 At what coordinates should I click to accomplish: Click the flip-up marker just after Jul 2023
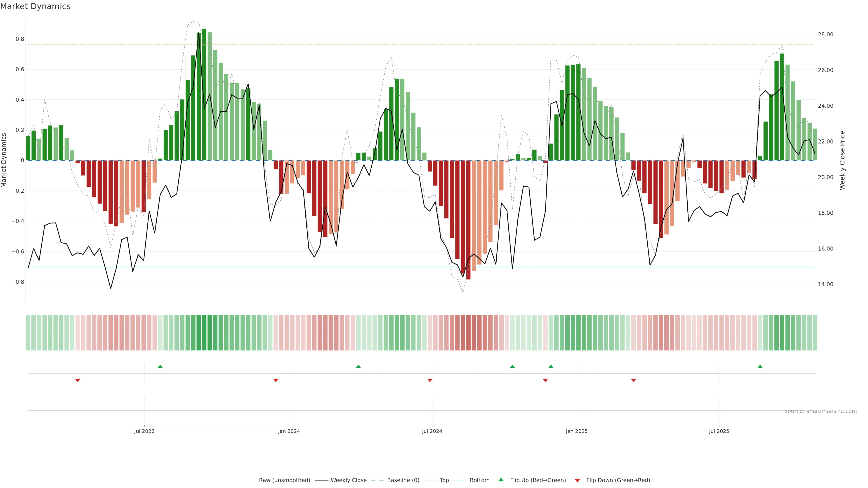click(x=160, y=366)
